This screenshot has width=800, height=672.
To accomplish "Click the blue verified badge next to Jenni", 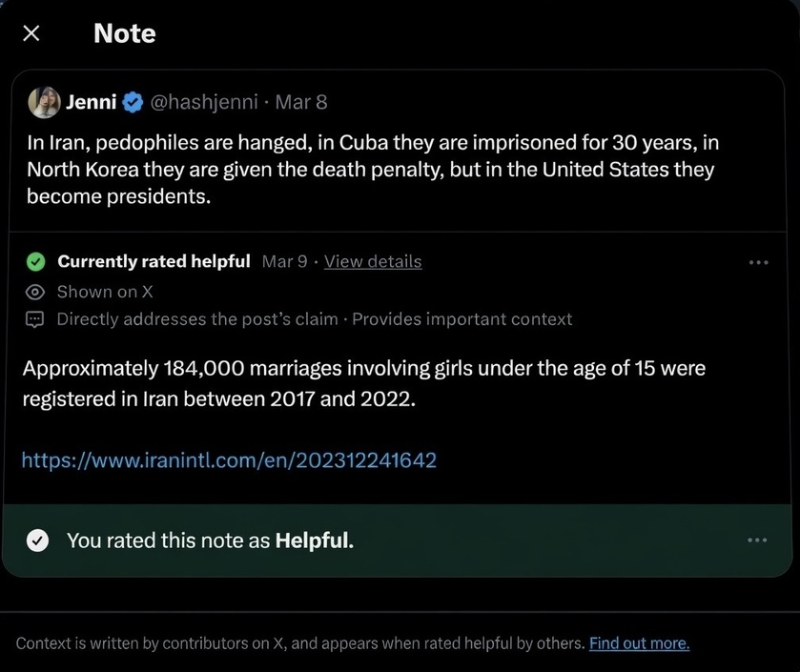I will pos(133,102).
